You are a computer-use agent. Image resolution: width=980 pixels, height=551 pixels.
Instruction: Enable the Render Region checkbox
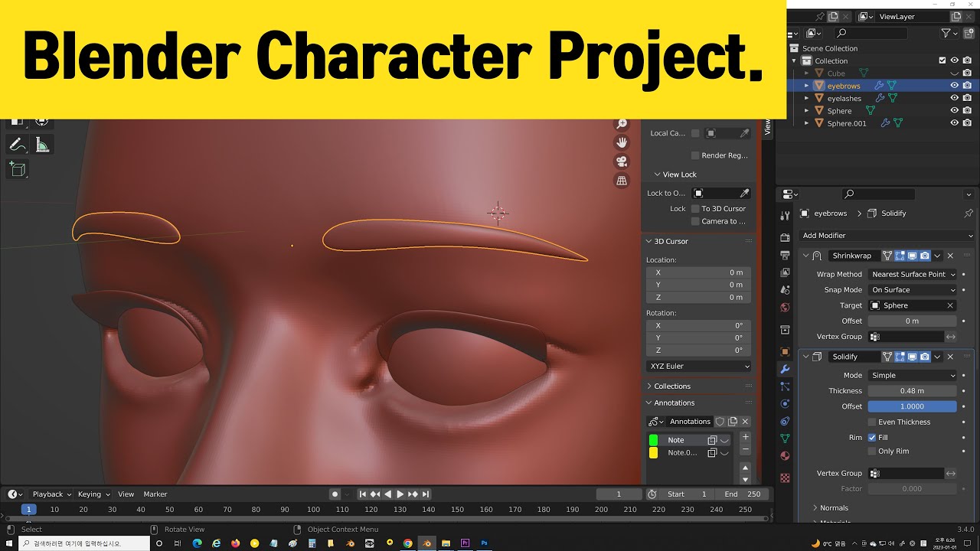695,155
